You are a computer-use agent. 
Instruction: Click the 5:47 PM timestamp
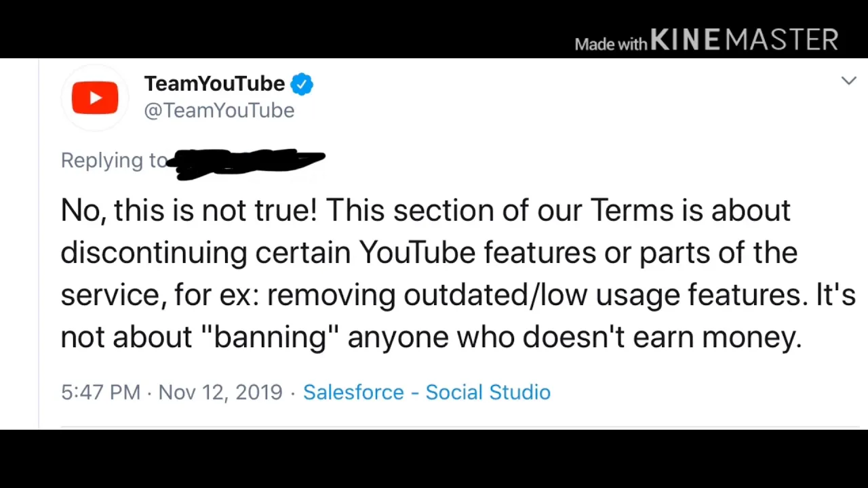[x=100, y=392]
